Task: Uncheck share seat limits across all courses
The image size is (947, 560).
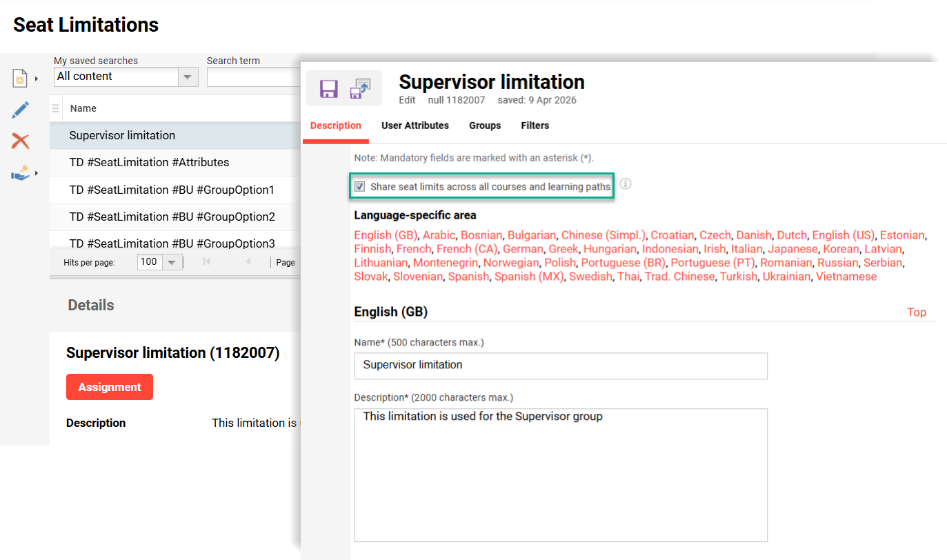Action: (359, 186)
